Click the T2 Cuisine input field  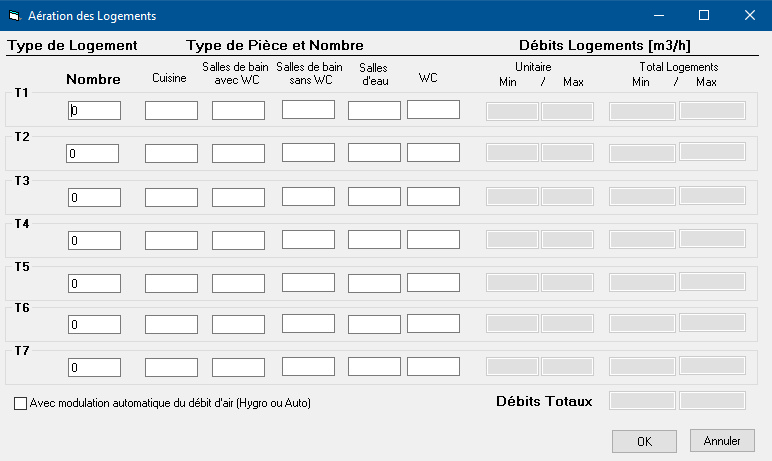(x=171, y=154)
